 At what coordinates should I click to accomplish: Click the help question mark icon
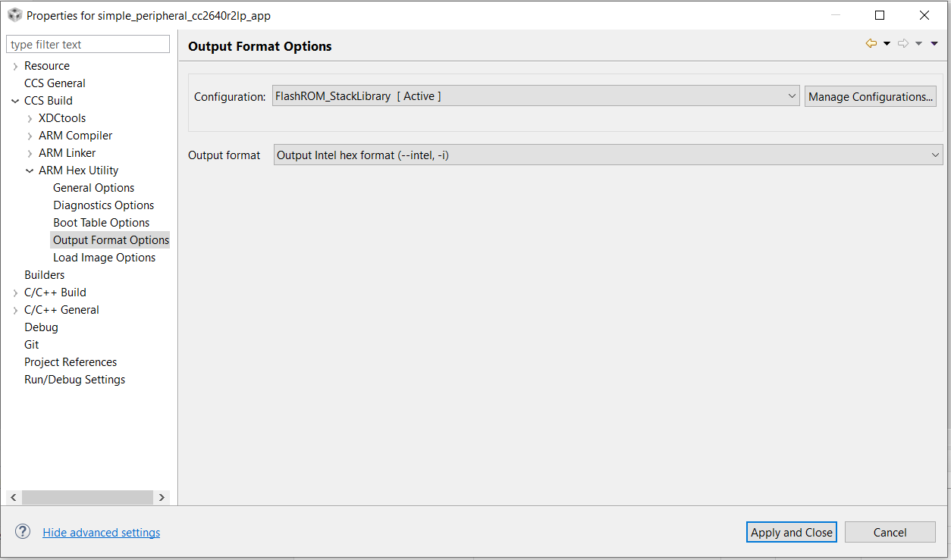click(x=23, y=532)
